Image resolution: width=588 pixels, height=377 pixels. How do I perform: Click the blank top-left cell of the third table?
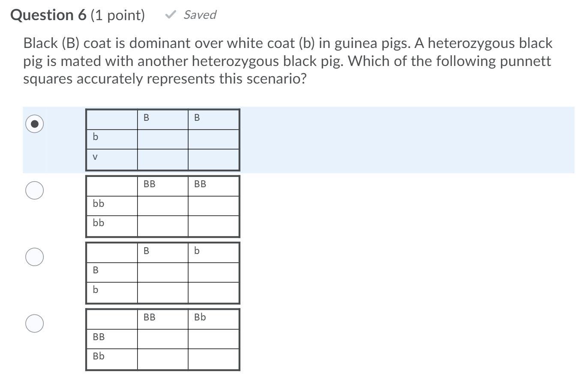(x=112, y=252)
